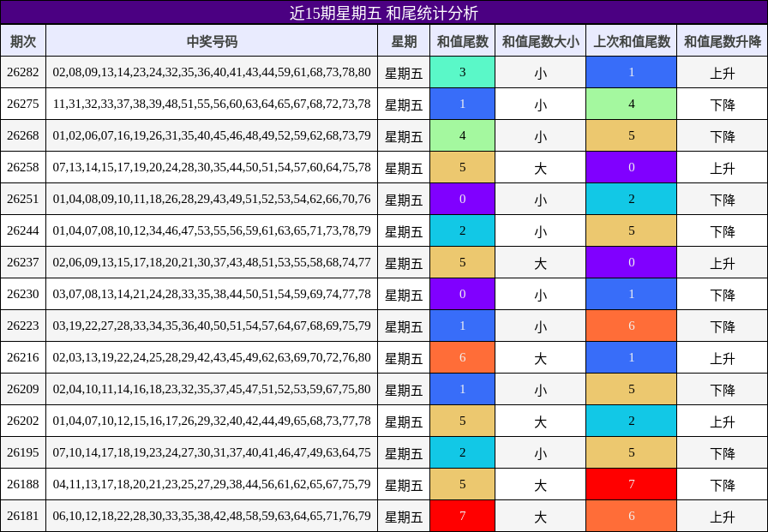Select 上次和值尾数 cell 4 in row 26275
The height and width of the screenshot is (532, 768).
[x=632, y=104]
